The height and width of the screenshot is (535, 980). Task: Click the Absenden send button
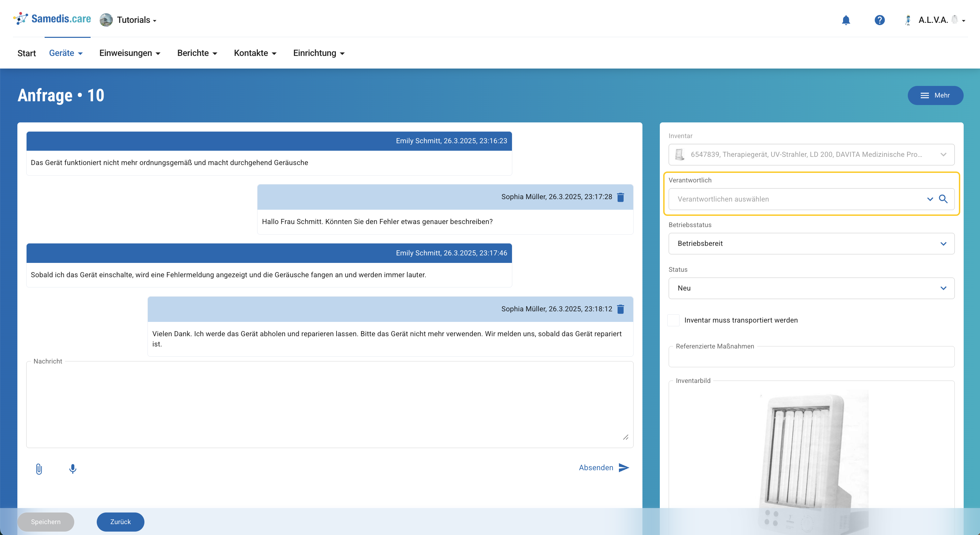(604, 467)
